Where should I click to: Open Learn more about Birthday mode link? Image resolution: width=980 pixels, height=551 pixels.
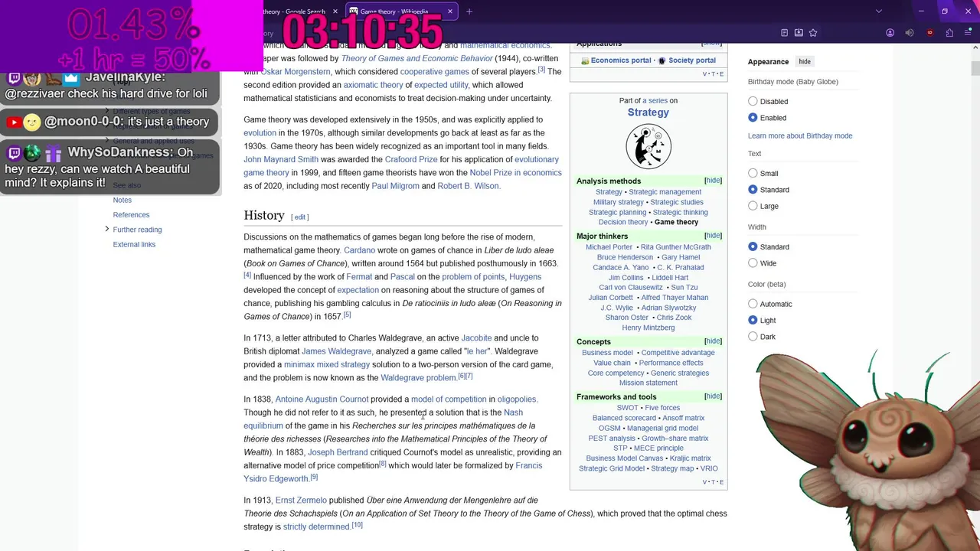(800, 136)
